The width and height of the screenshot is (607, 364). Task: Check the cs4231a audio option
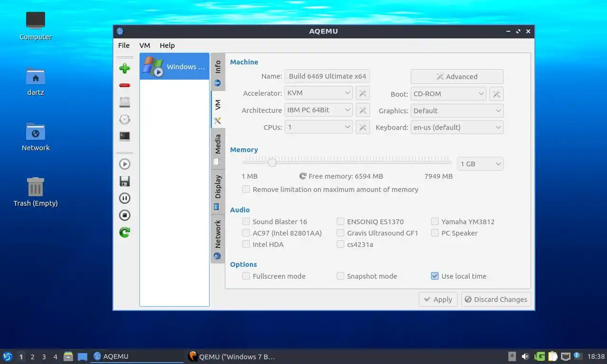340,245
